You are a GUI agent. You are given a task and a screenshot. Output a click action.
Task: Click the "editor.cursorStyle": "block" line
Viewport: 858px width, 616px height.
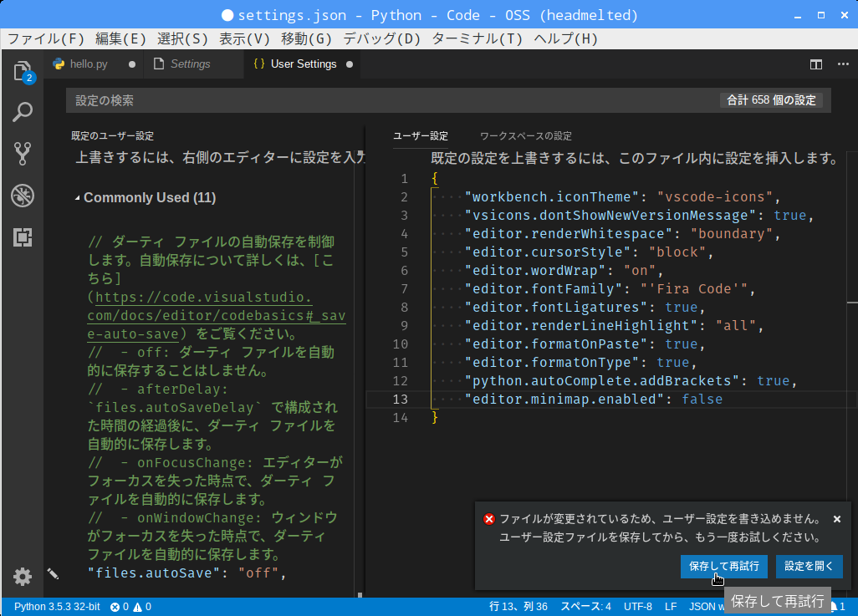tap(590, 252)
